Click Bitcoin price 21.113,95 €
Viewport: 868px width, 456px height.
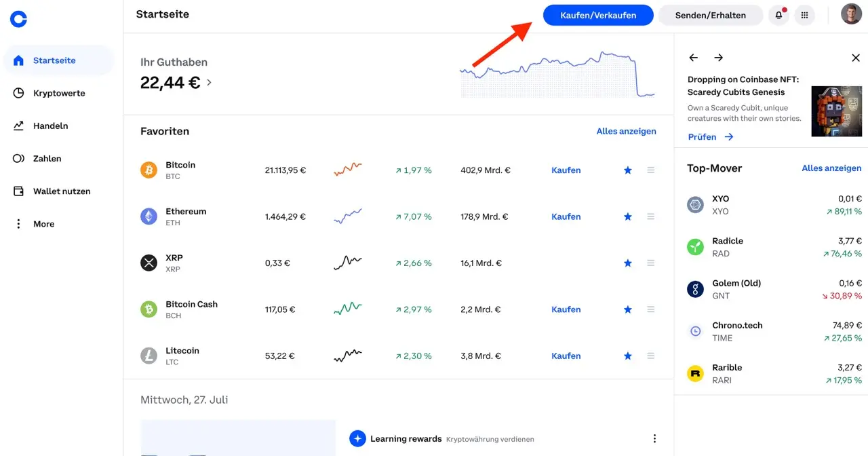click(285, 170)
